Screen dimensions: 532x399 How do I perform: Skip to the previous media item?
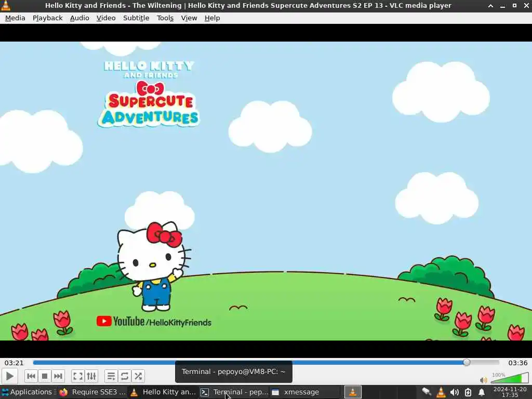click(31, 376)
